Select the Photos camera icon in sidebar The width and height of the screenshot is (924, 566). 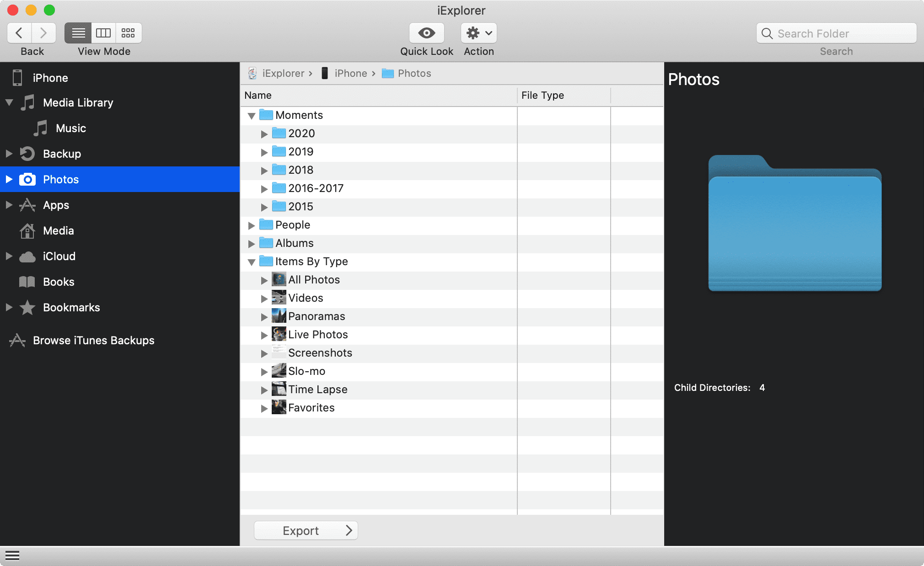(x=27, y=179)
